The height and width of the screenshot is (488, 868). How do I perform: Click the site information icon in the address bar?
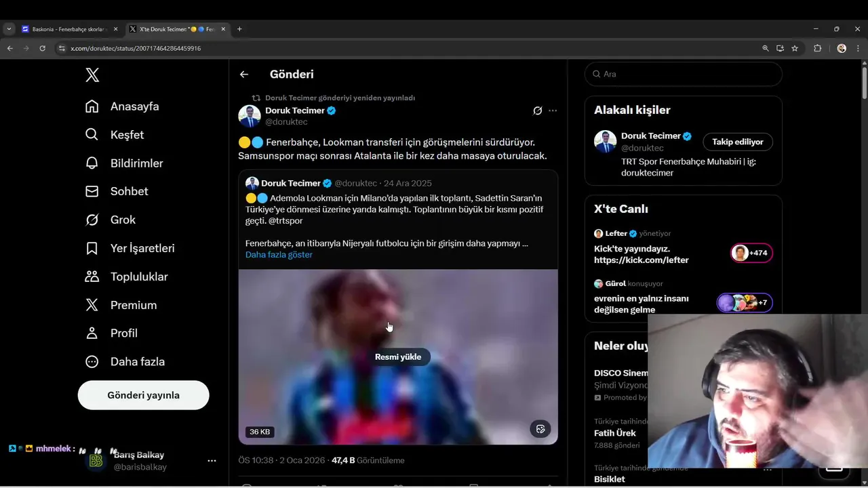tap(62, 48)
